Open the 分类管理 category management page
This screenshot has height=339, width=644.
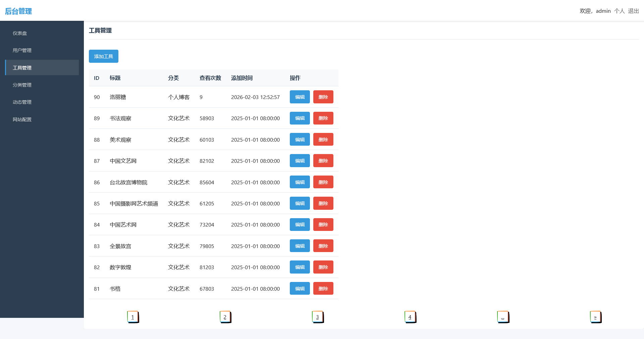pos(22,85)
